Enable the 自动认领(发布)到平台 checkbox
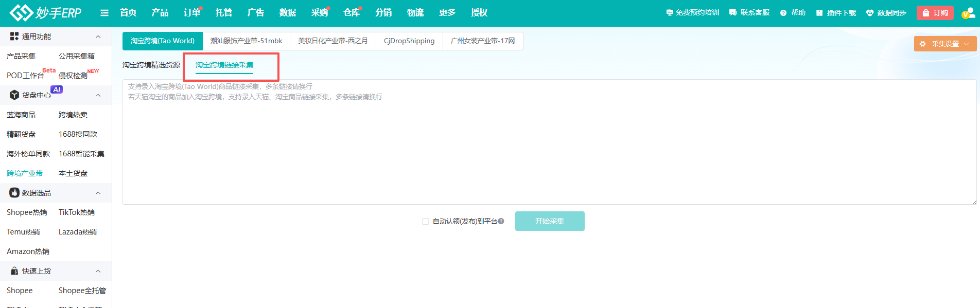Screen dimensions: 980x308 pyautogui.click(x=425, y=221)
